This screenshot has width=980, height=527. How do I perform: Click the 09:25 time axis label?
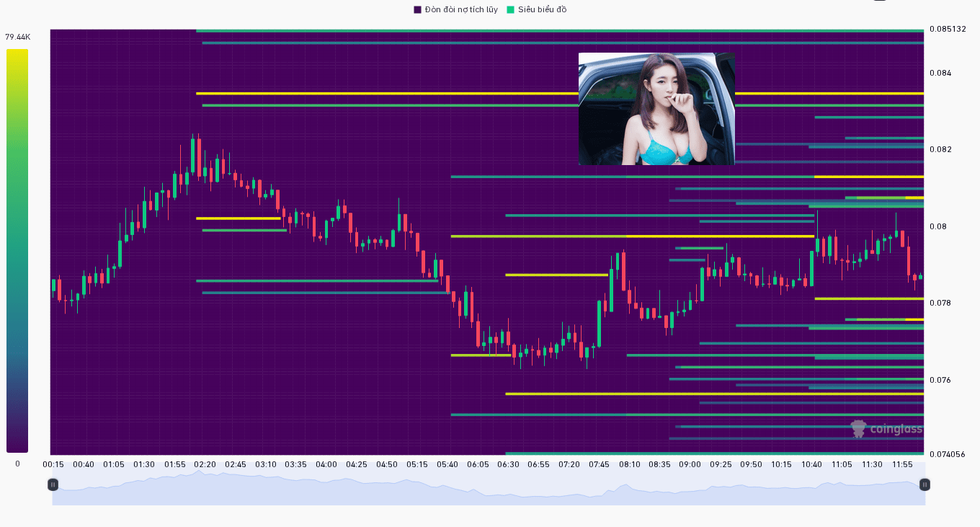click(721, 464)
